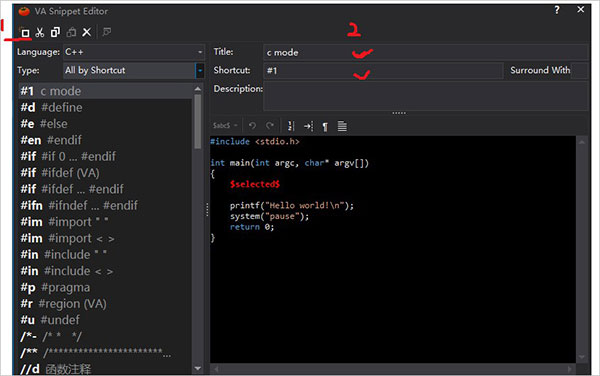Open the $abc$ reserved string dropdown

[x=225, y=125]
